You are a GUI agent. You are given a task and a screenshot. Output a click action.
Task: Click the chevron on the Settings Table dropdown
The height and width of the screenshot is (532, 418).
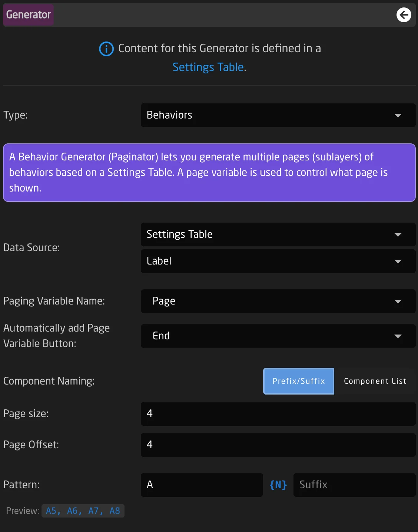398,235
